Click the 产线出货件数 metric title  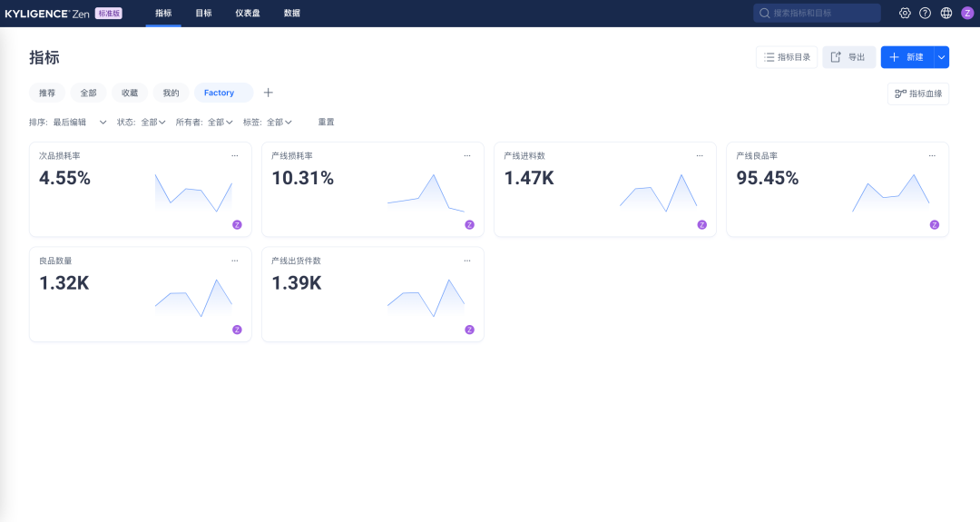296,261
